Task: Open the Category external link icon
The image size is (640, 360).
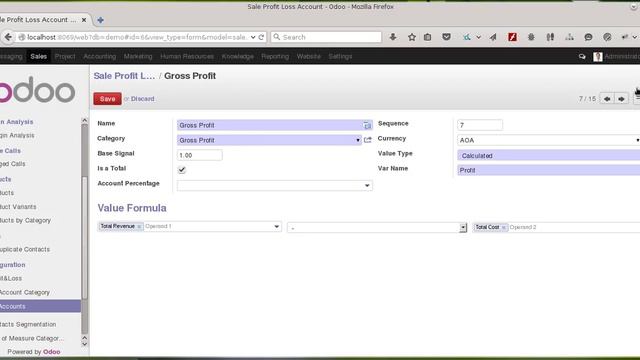Action: coord(368,140)
